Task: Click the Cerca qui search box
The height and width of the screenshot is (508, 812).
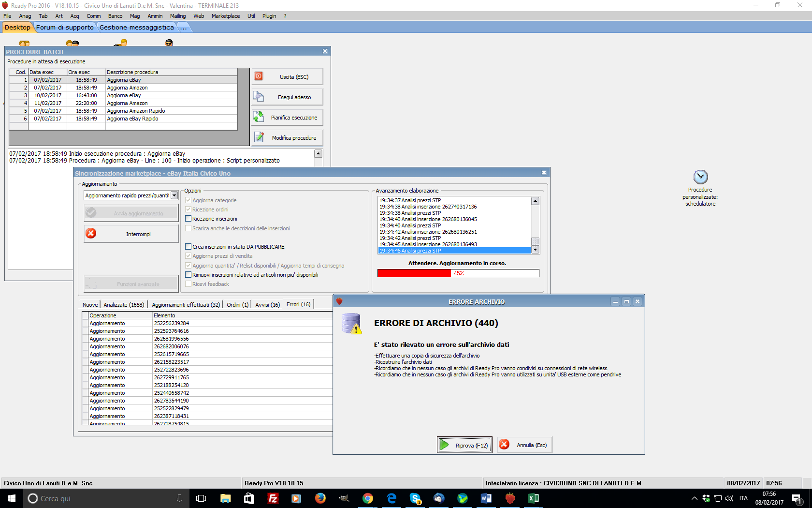Action: (106, 498)
